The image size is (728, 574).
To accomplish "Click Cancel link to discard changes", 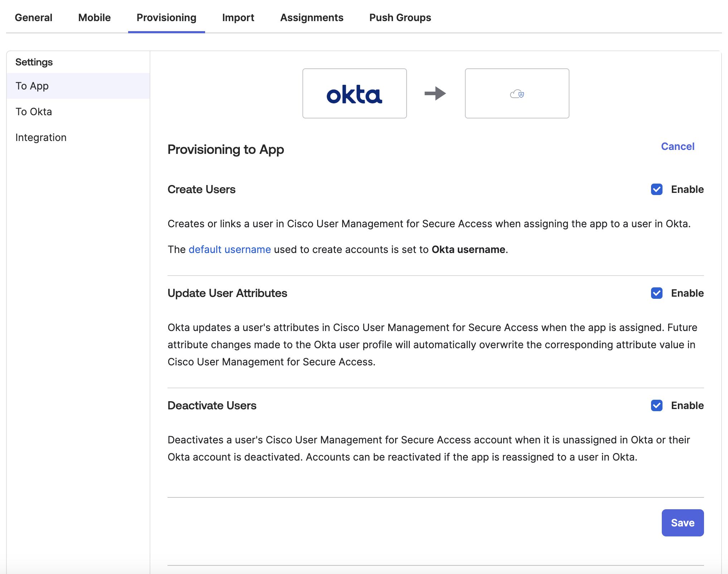I will click(678, 146).
